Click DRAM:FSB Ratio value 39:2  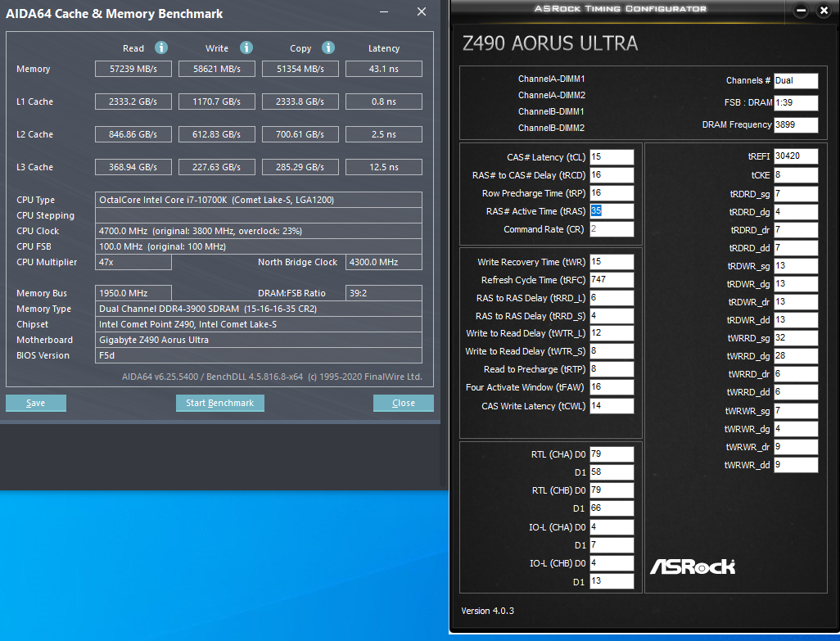[x=384, y=293]
